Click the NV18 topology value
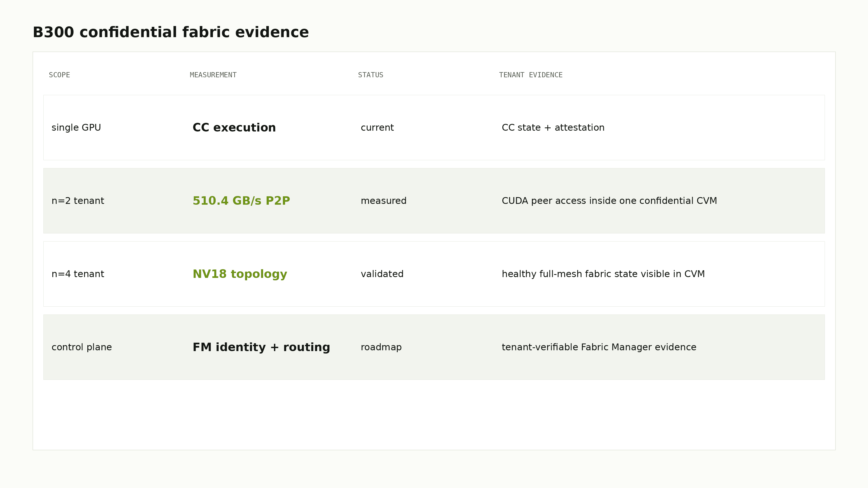868x488 pixels. 240,274
